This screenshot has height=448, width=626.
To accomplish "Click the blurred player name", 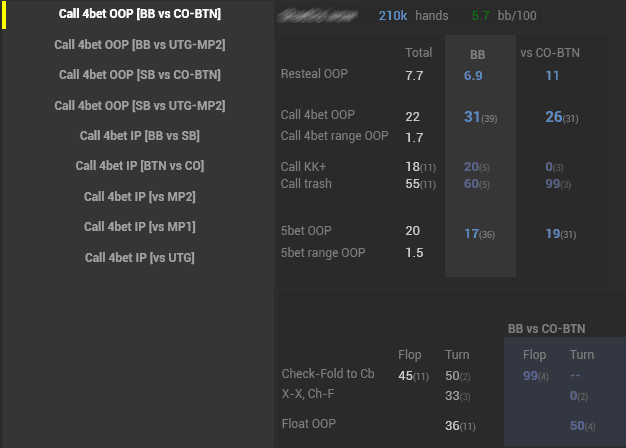I will [317, 16].
